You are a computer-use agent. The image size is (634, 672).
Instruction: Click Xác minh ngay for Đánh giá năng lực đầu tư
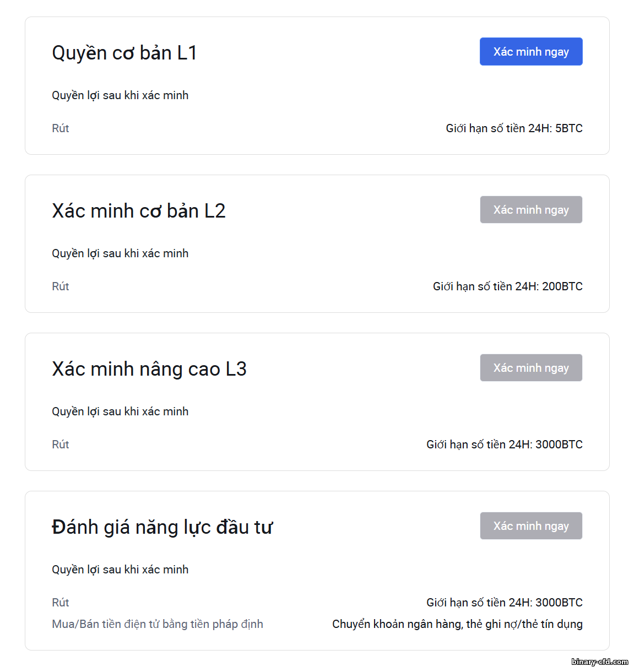(531, 526)
